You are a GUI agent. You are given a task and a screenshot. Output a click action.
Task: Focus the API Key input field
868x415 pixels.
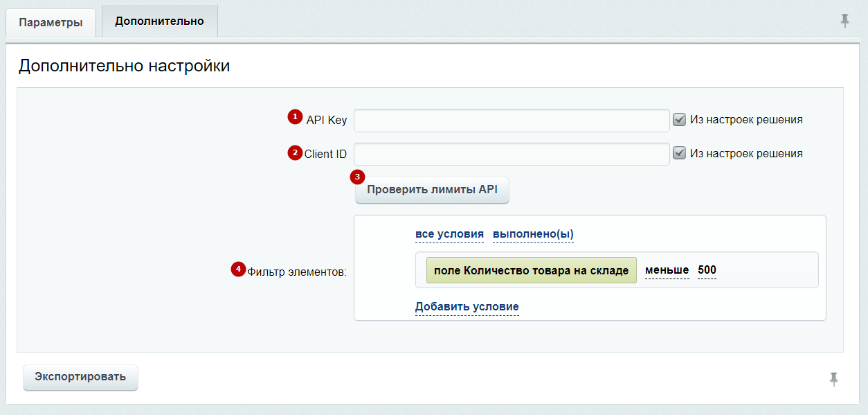click(512, 120)
